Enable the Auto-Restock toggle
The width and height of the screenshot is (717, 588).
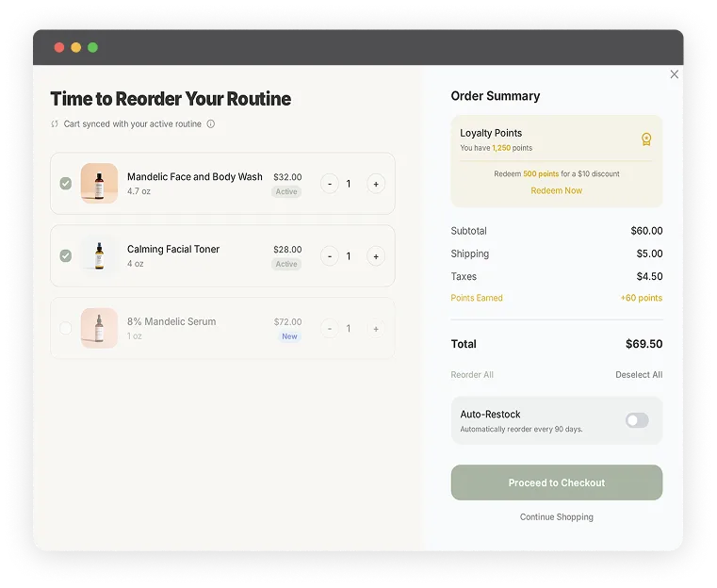[x=637, y=420]
